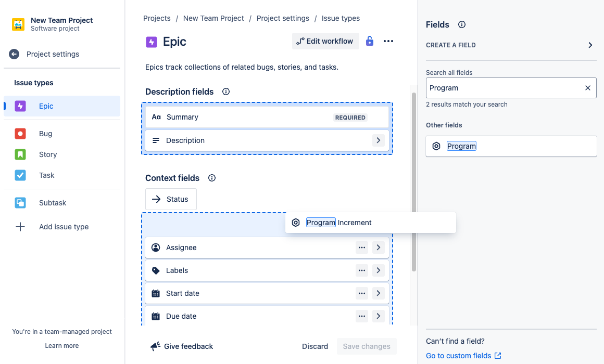Screen dimensions: 604x364
Task: Click the Edit workflow button
Action: click(325, 41)
